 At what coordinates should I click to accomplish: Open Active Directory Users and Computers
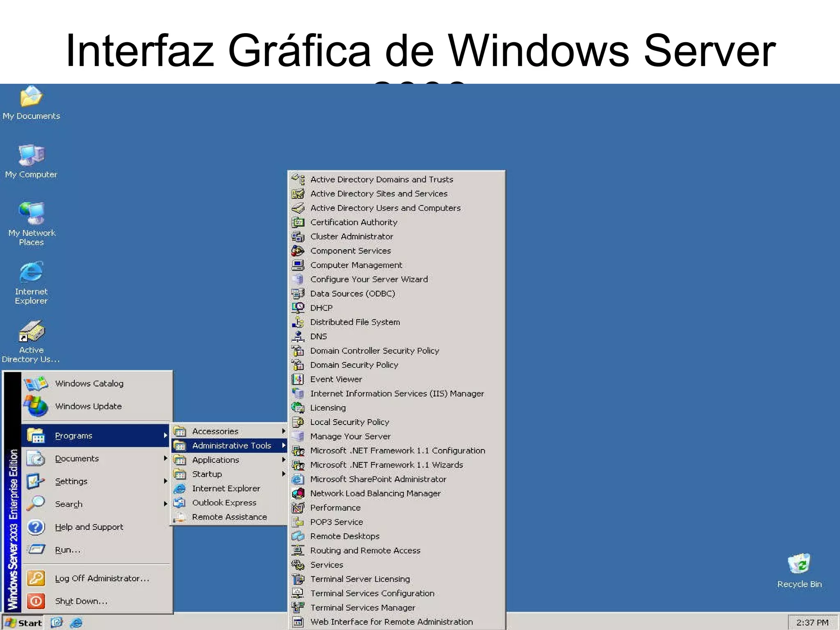pos(396,208)
